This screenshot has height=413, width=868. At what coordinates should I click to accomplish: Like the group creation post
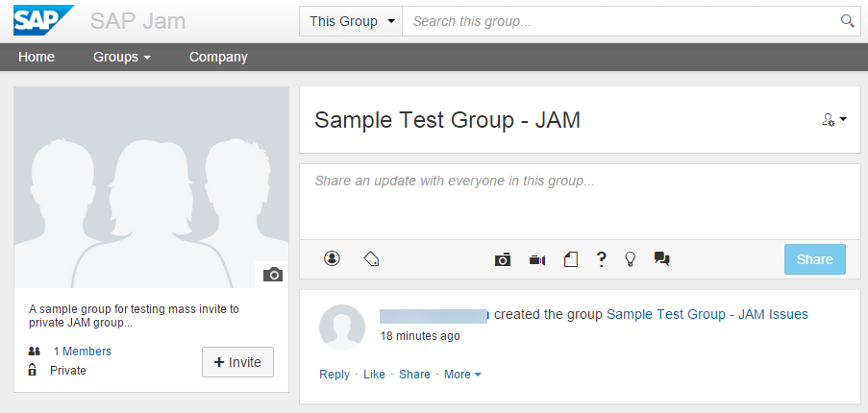tap(374, 375)
